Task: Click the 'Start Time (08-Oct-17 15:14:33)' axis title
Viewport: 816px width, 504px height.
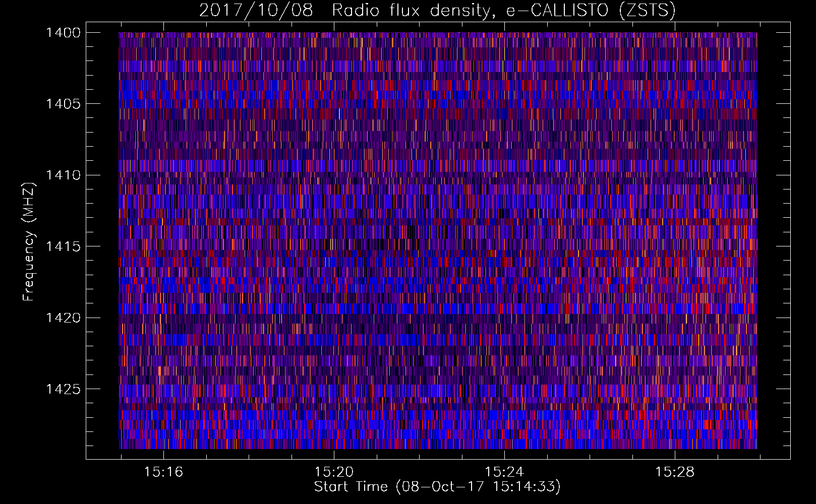Action: pos(437,487)
